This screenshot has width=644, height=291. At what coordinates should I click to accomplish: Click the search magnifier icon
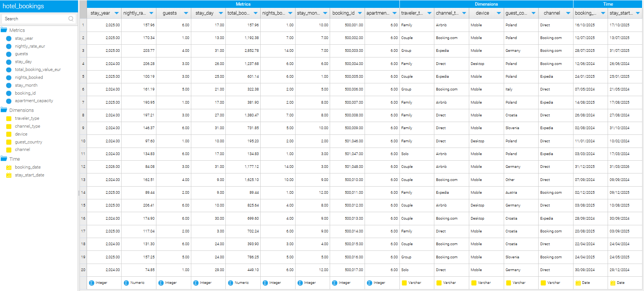point(71,19)
